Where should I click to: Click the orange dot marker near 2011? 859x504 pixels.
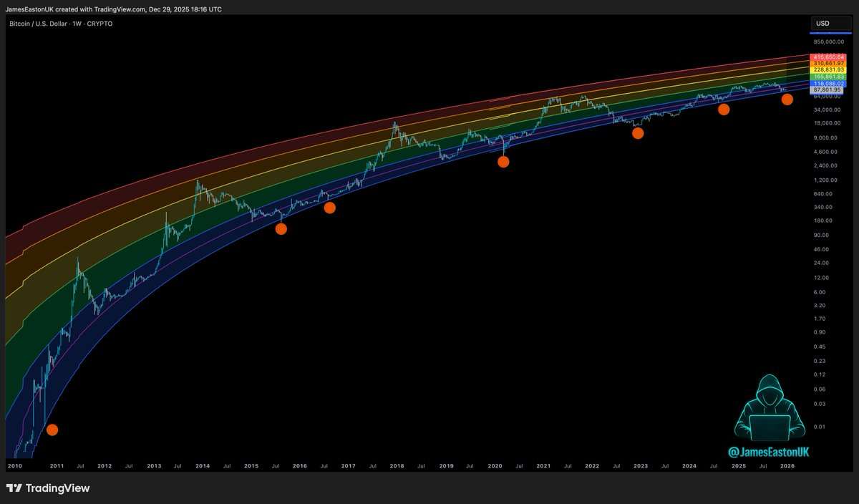pyautogui.click(x=52, y=430)
